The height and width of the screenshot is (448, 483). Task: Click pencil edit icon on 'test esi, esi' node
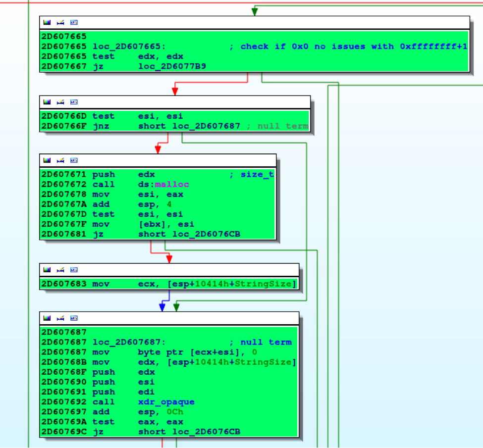pos(60,102)
